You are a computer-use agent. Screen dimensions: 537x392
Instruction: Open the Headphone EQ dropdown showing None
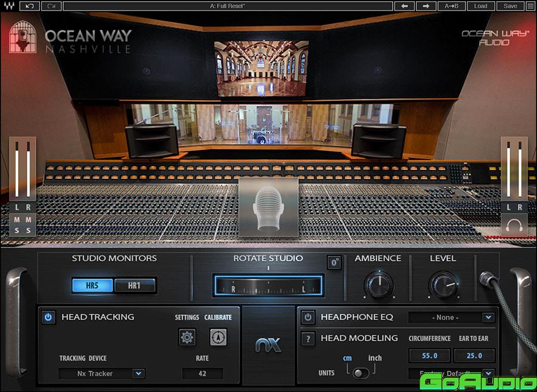click(x=452, y=317)
